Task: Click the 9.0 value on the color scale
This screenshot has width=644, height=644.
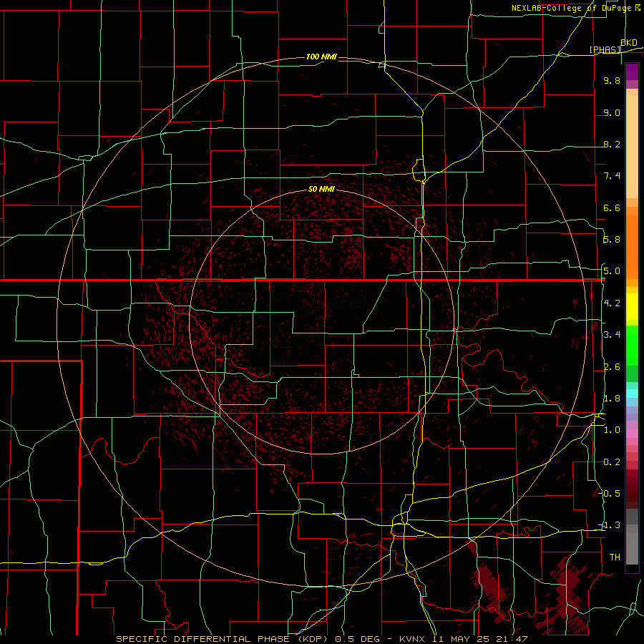Action: pyautogui.click(x=612, y=112)
